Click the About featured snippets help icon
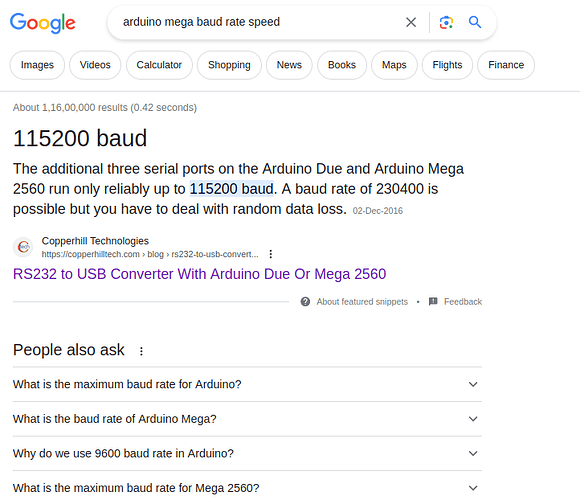 305,302
